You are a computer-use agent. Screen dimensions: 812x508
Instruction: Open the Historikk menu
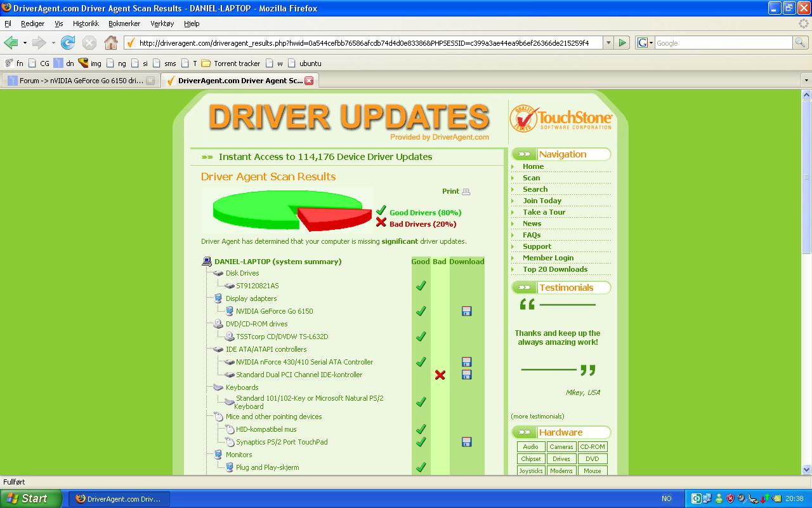tap(86, 23)
